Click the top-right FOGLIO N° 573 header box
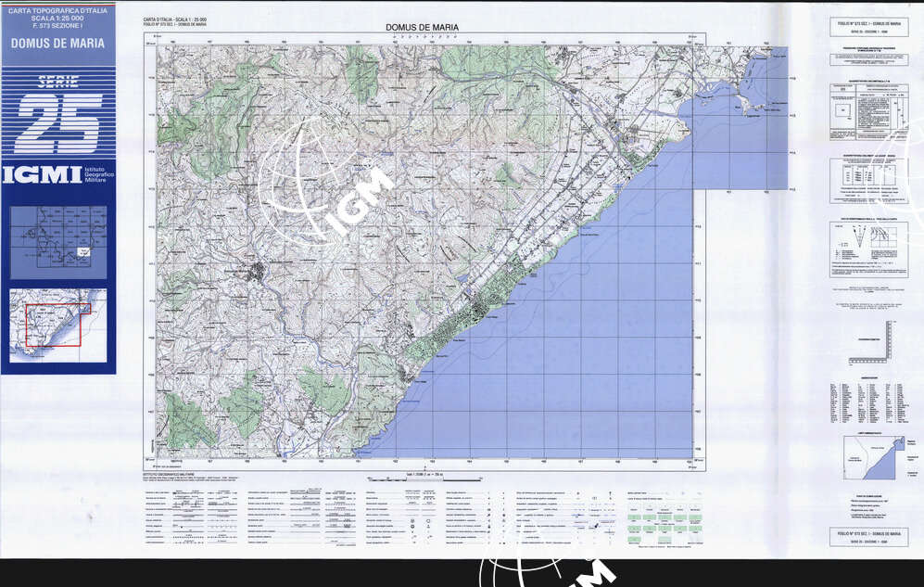This screenshot has height=587, width=924. [867, 26]
